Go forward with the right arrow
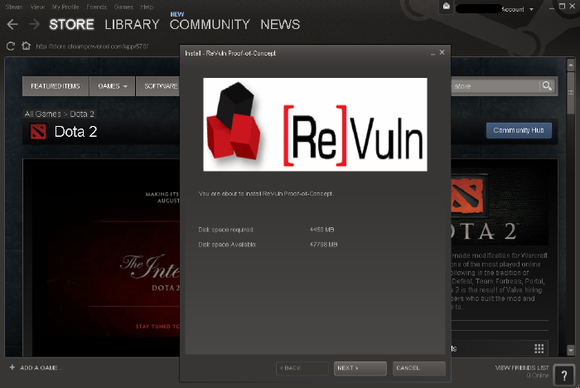This screenshot has height=388, width=580. 34,24
